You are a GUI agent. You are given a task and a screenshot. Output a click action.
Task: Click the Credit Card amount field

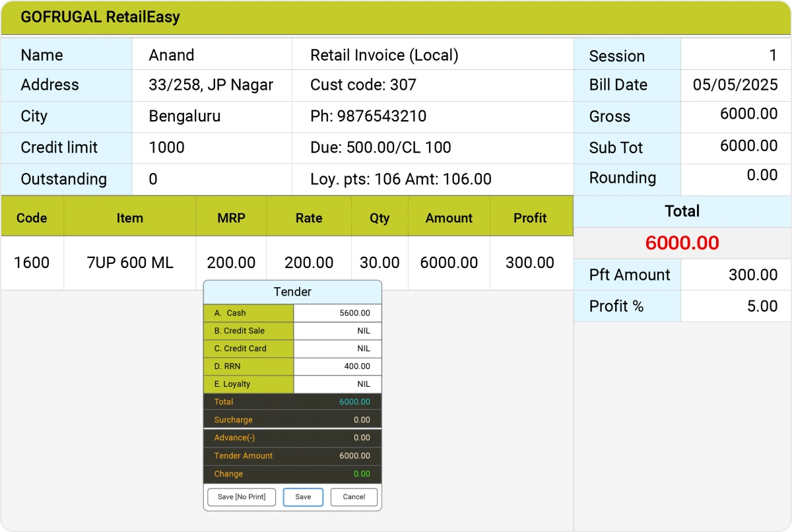click(x=337, y=349)
